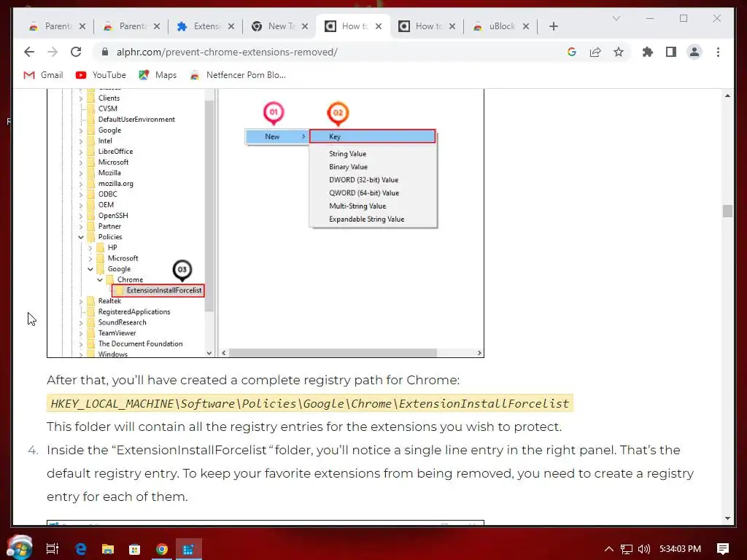Close the uBlock tab
This screenshot has width=747, height=560.
526,26
